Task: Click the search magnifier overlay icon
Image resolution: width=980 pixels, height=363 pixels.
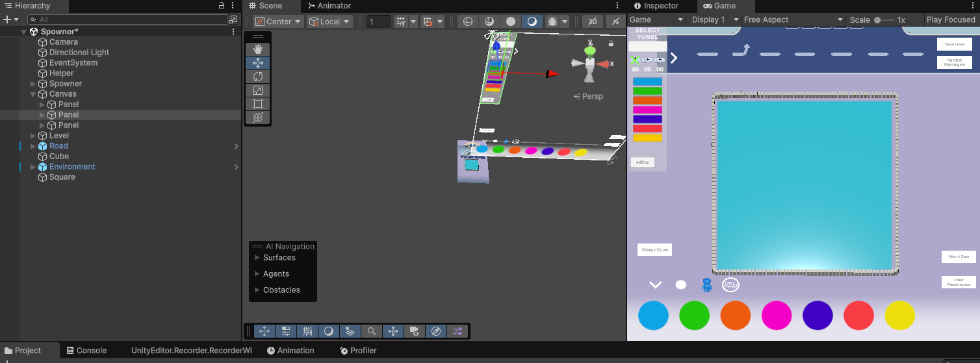Action: click(x=371, y=331)
